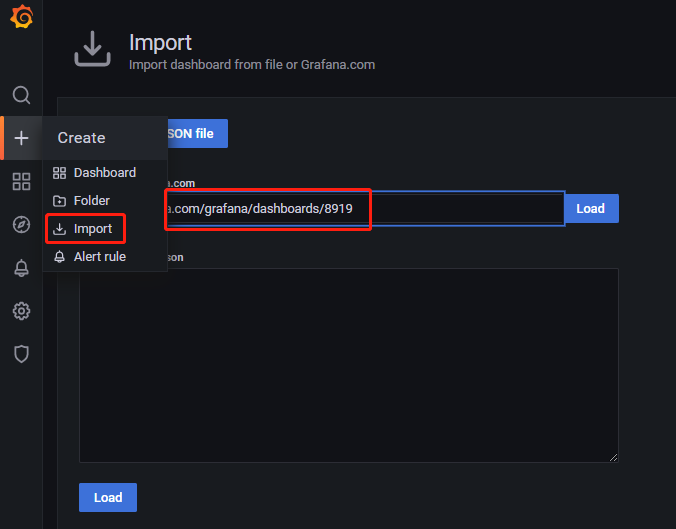Click the Alert rule menu bell icon
This screenshot has width=676, height=529.
tap(59, 257)
